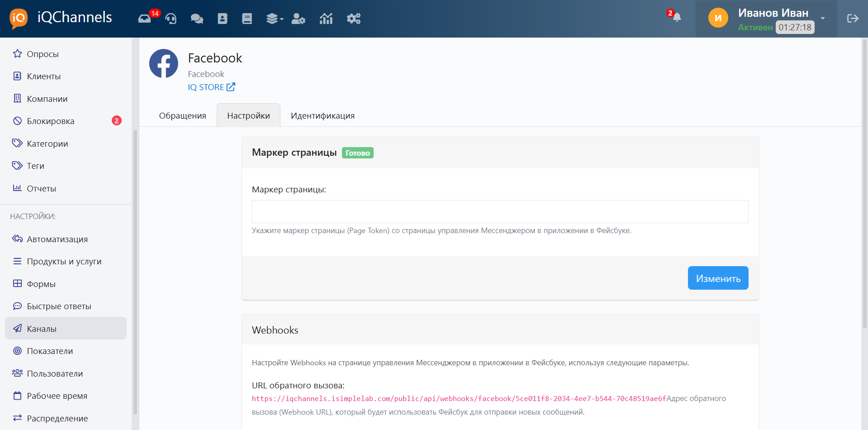Open Быстрые ответы in the sidebar
Image resolution: width=868 pixels, height=430 pixels.
coord(66,306)
